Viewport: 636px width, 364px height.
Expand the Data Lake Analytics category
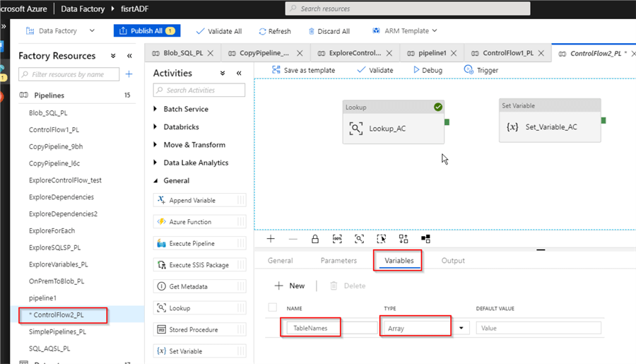click(x=191, y=163)
